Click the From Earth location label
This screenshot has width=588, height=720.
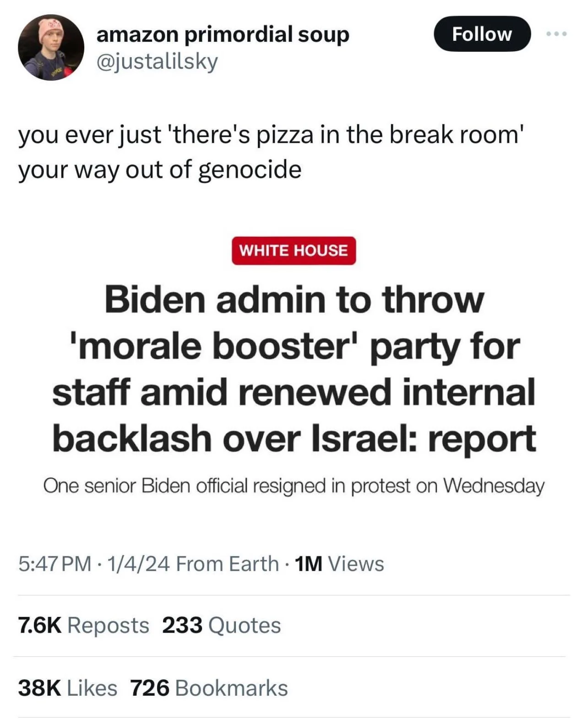tap(227, 564)
